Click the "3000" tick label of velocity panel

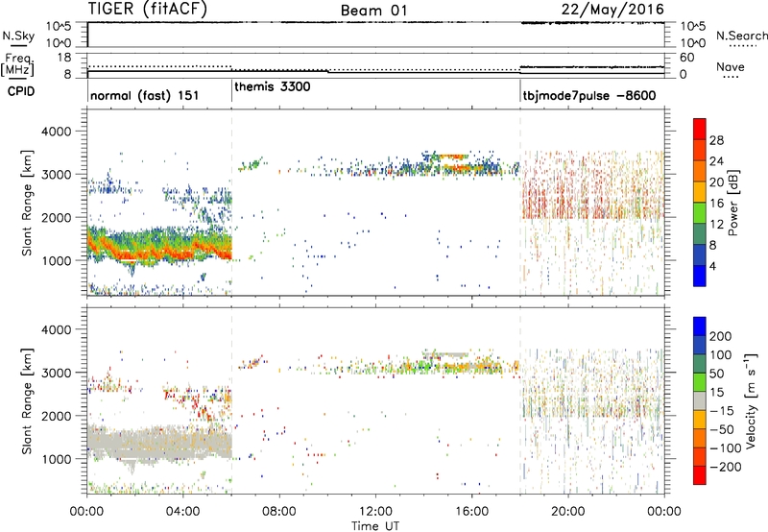[56, 373]
